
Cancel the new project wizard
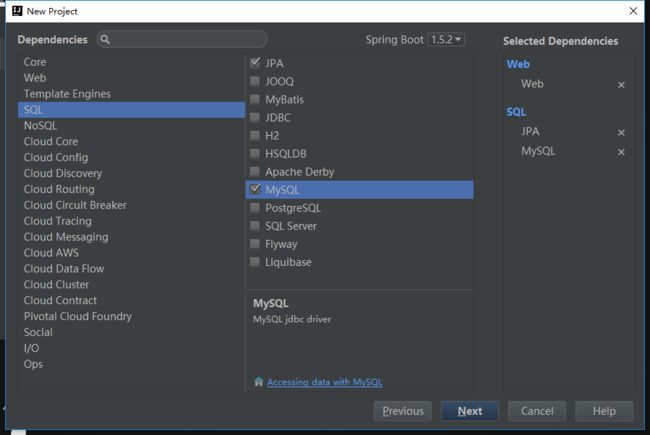tap(537, 411)
